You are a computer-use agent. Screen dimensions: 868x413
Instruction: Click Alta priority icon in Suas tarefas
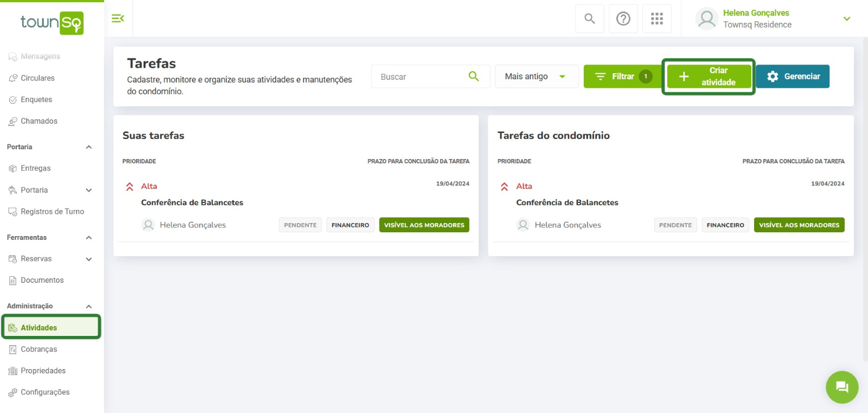click(x=130, y=187)
